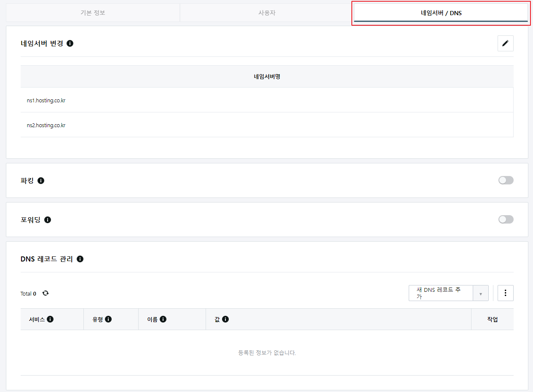
Task: Switch to the 사용자 tab
Action: pos(267,13)
